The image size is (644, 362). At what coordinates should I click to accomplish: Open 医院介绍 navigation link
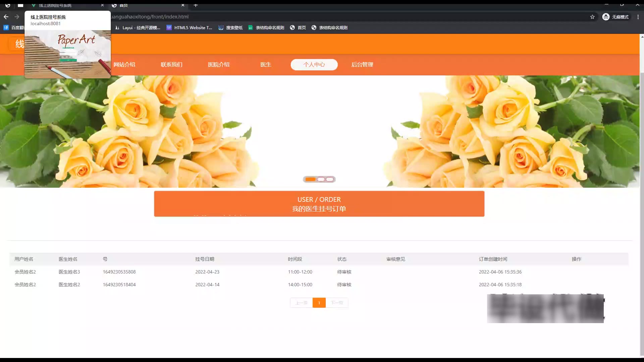tap(218, 65)
